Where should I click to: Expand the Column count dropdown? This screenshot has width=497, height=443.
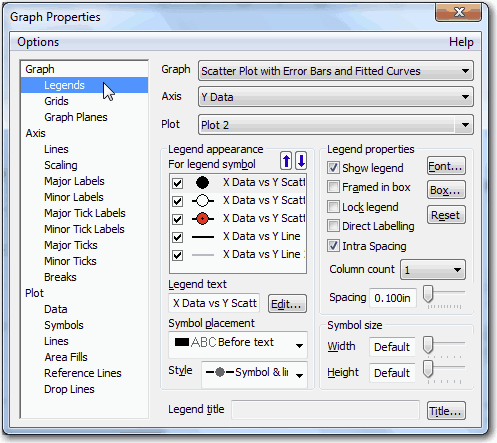point(433,270)
